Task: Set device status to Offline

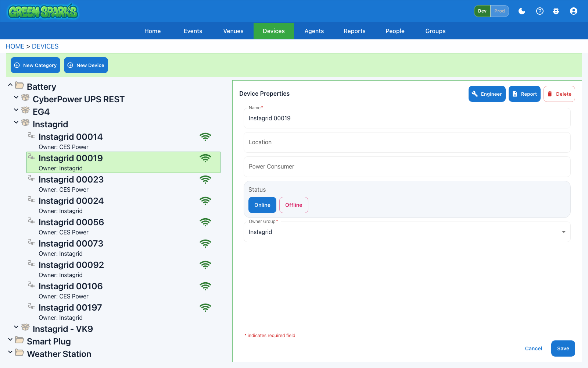Action: pos(294,205)
